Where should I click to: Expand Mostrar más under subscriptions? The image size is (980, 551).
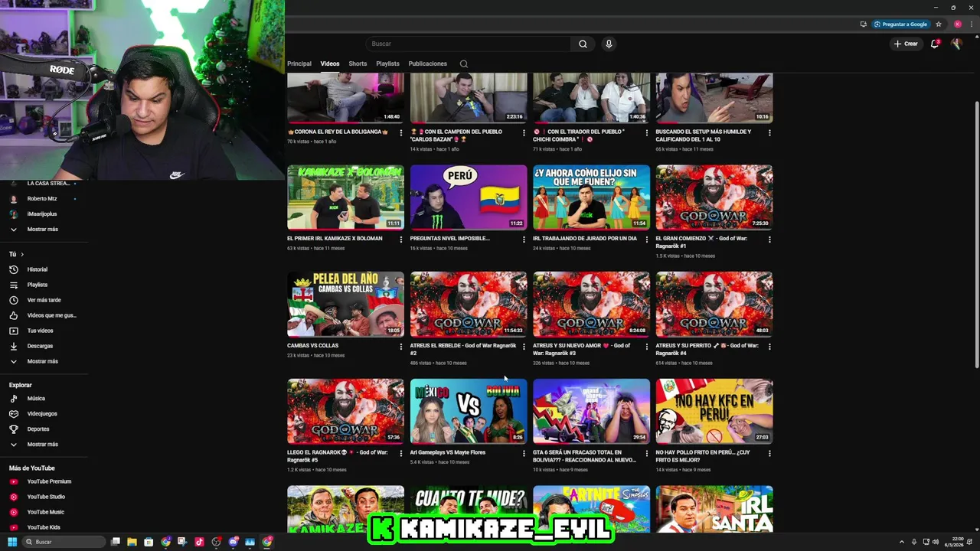tap(42, 229)
